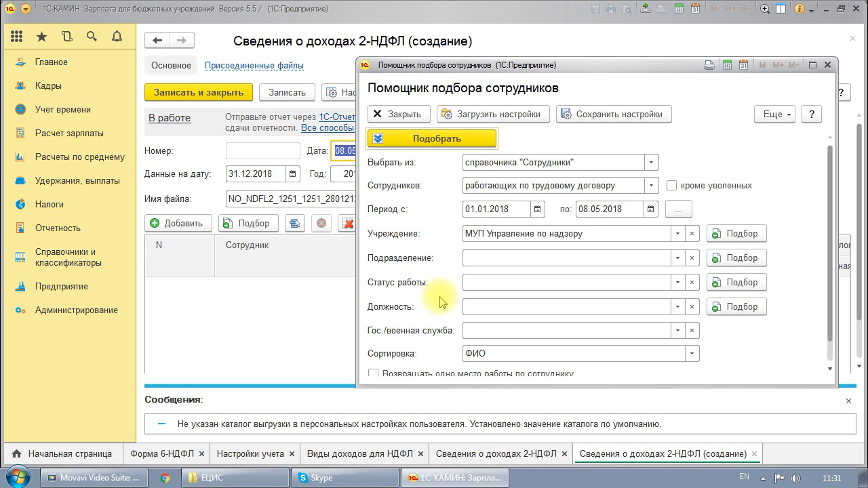Toggle the panel layout icon in the top toolbar
Viewport: 868px width, 488px height.
(x=782, y=9)
